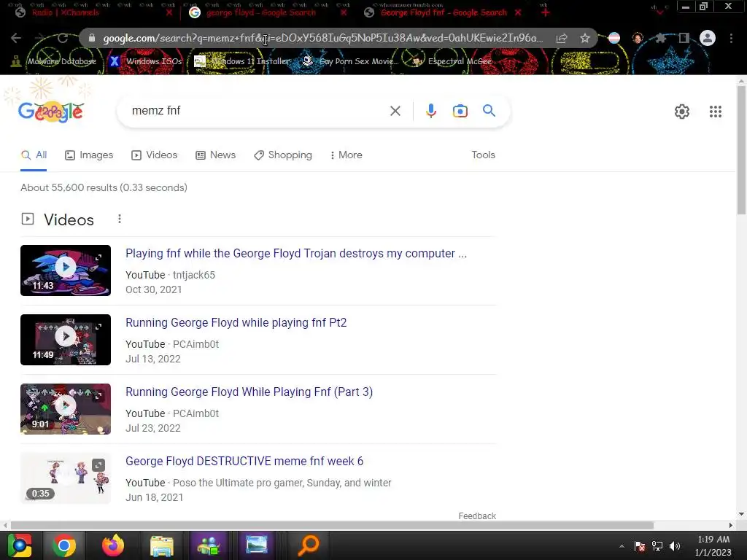The height and width of the screenshot is (560, 747).
Task: Open the Tools options
Action: tap(483, 155)
